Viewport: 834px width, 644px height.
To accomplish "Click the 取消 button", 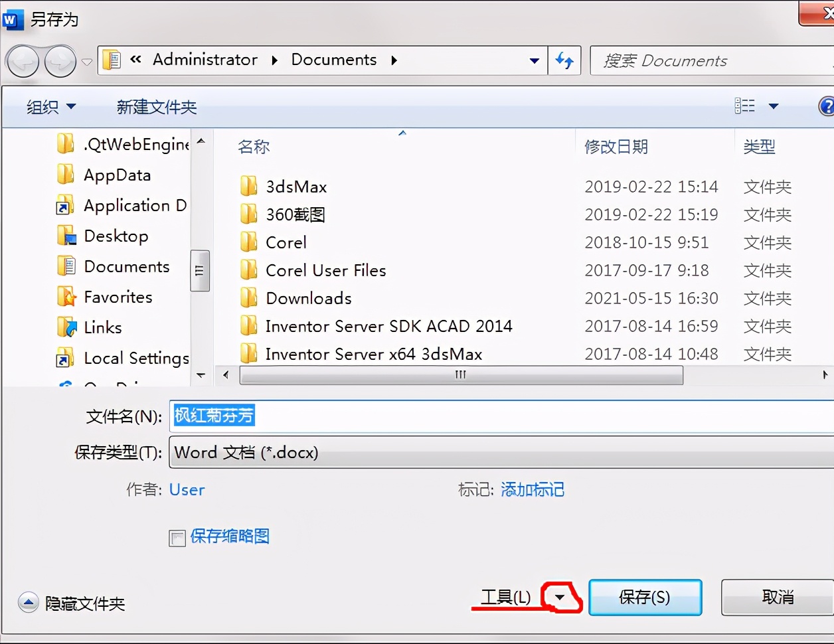I will click(x=778, y=598).
